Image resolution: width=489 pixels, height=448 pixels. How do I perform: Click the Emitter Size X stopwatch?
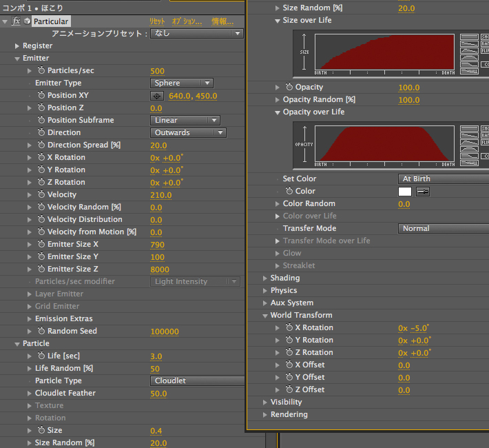point(41,245)
